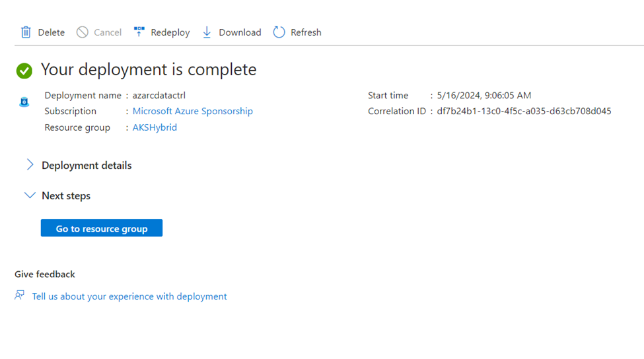The image size is (644, 359).
Task: Click the Cancel circle-slash icon
Action: [82, 32]
